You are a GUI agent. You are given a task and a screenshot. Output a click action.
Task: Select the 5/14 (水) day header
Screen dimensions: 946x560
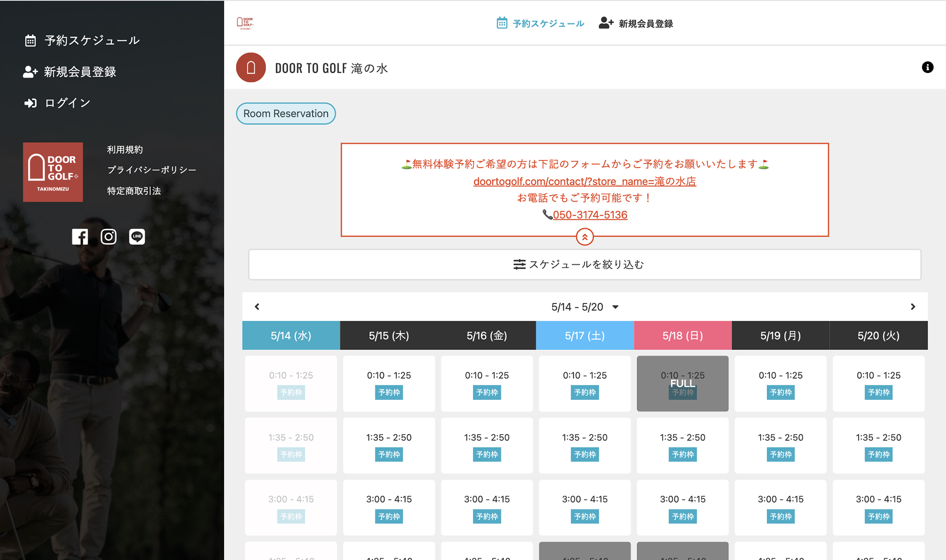coord(291,335)
